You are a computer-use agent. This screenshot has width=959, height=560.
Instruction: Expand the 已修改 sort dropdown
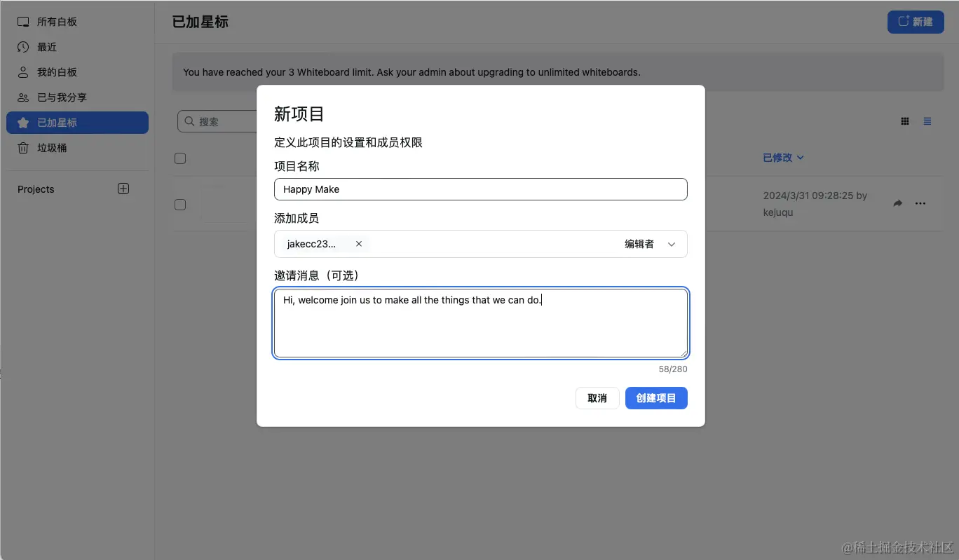tap(783, 158)
